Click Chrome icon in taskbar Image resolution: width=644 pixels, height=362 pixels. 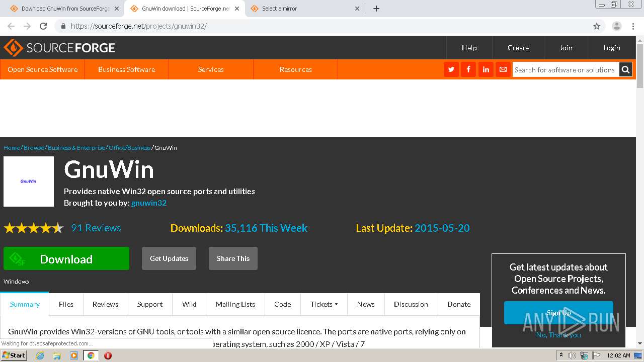pyautogui.click(x=91, y=355)
